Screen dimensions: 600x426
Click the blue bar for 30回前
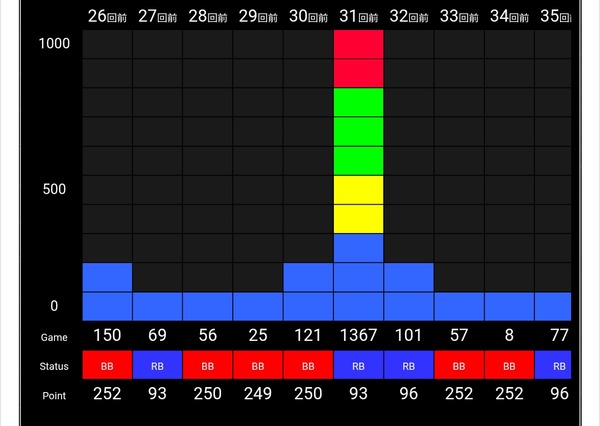(x=308, y=292)
